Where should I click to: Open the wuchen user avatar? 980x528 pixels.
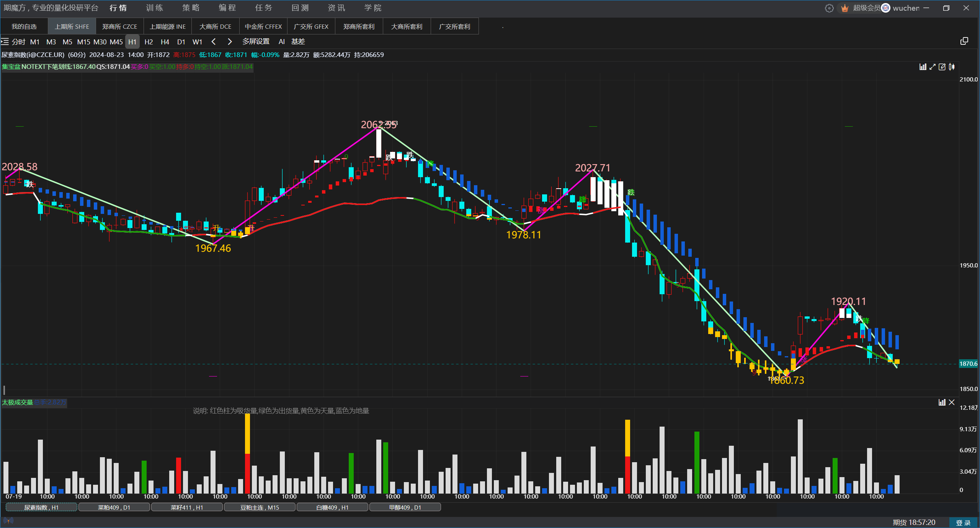(886, 8)
